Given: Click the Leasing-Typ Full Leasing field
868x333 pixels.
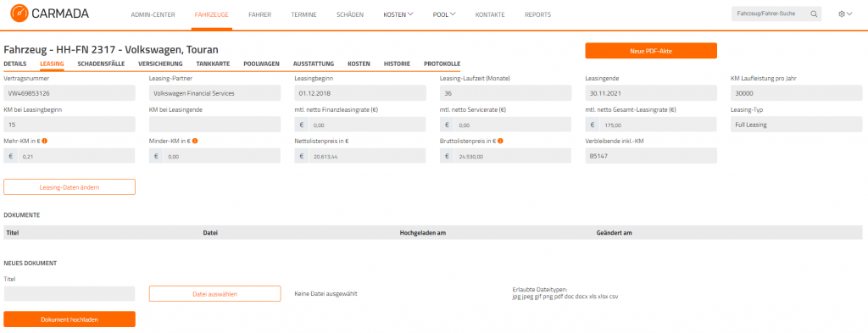Looking at the screenshot, I should pos(797,125).
